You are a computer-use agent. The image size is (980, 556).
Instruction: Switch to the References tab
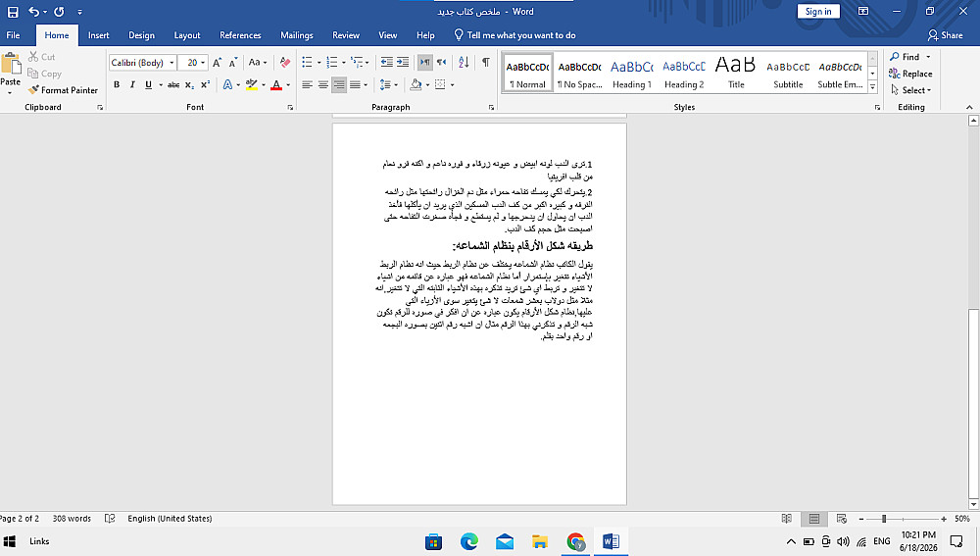(240, 35)
